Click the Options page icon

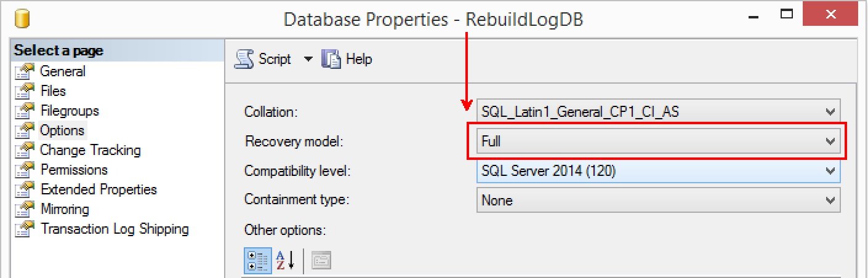[25, 131]
